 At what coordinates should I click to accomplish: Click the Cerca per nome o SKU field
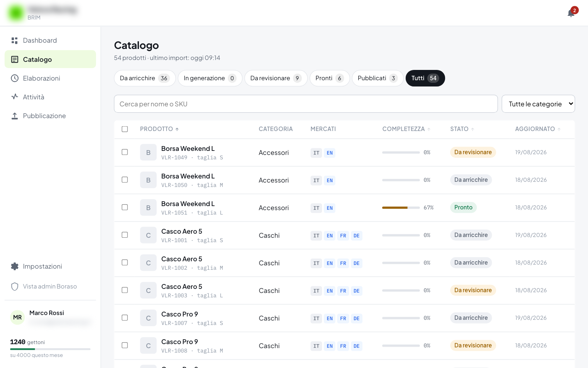pyautogui.click(x=306, y=104)
